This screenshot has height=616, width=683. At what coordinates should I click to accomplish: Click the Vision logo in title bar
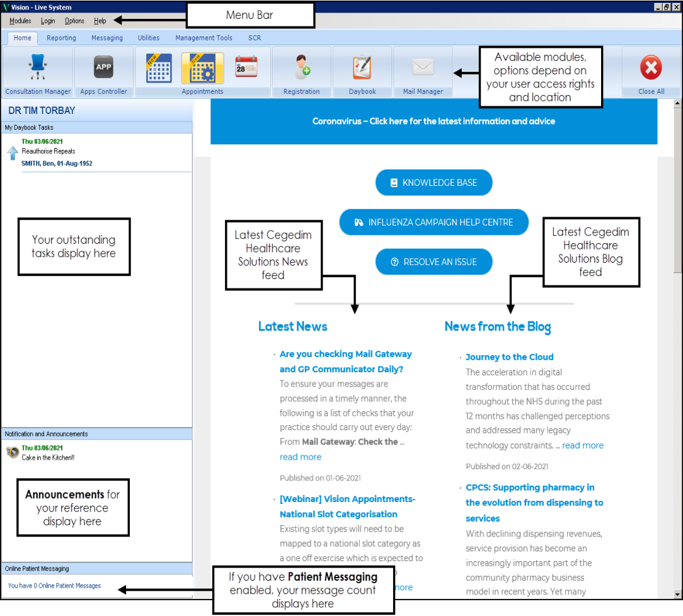6,7
